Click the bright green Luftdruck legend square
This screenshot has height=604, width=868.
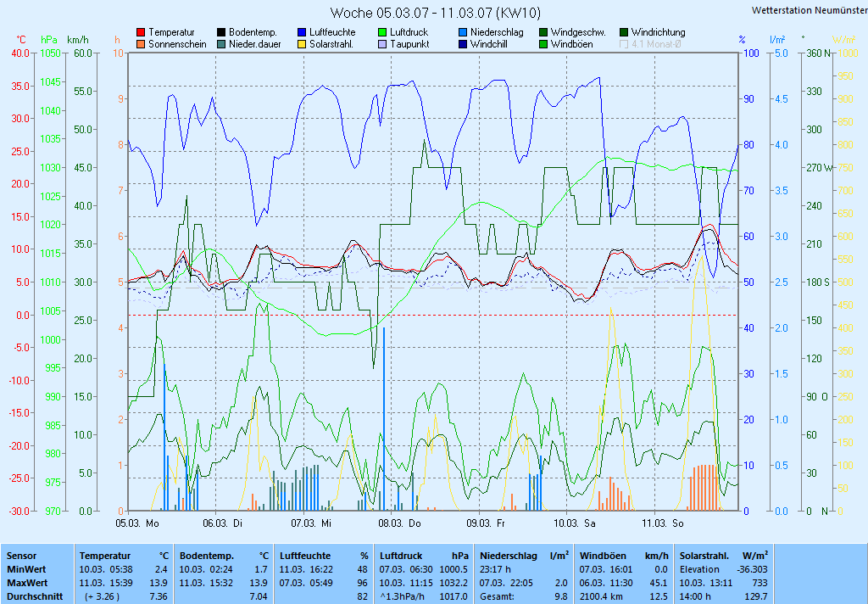383,32
